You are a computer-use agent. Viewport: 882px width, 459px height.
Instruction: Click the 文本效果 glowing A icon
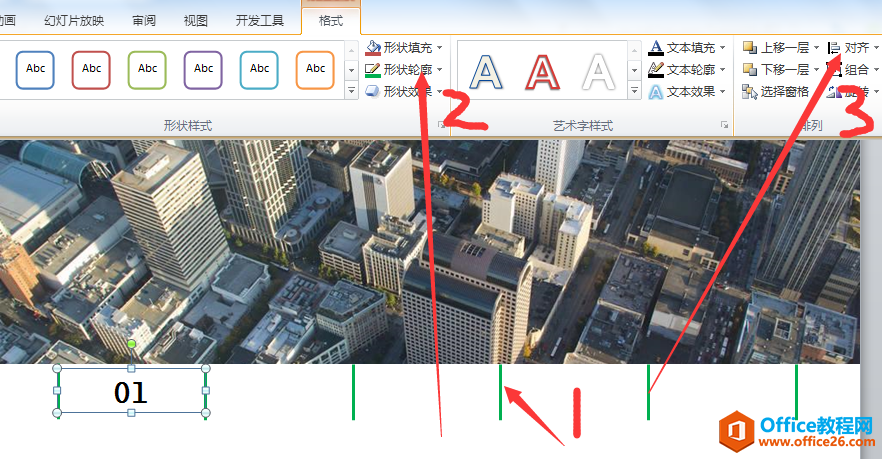click(x=656, y=92)
